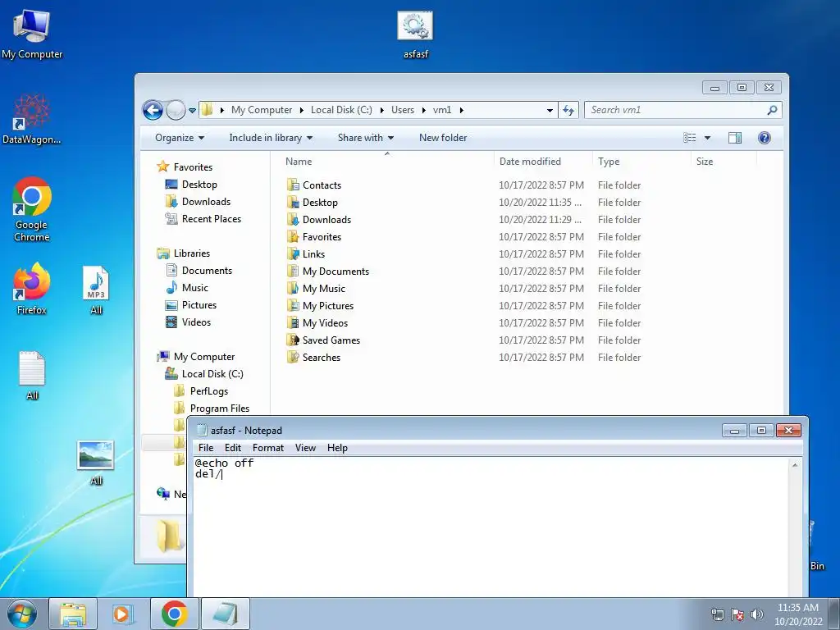Screen dimensions: 840x630
Task: Open Notepad Help menu
Action: (x=337, y=448)
